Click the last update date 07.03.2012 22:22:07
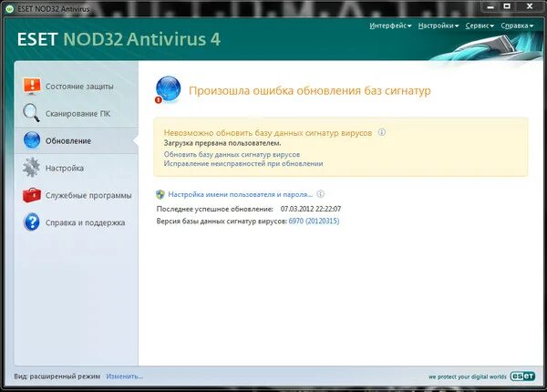This screenshot has height=392, width=547. [311, 209]
